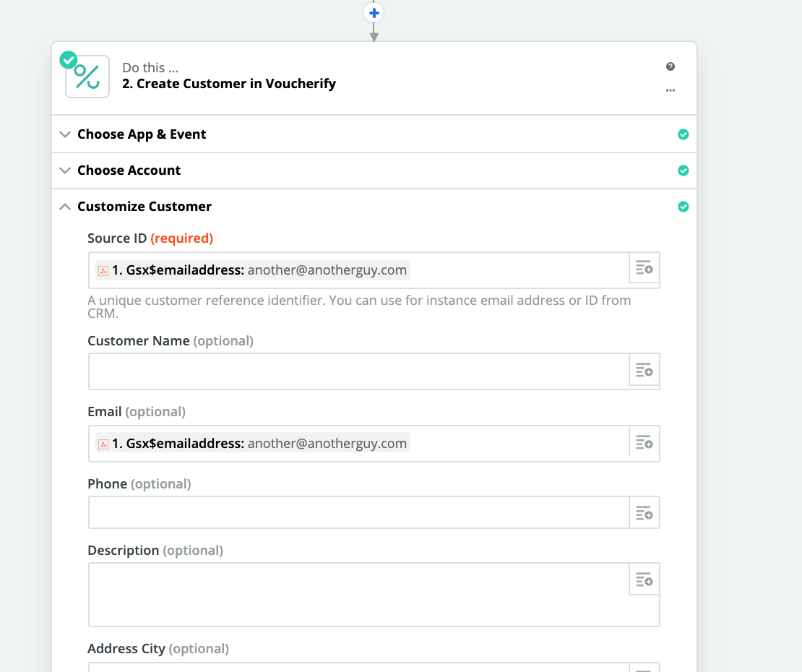The width and height of the screenshot is (802, 672).
Task: Click the Email (optional) label
Action: tap(137, 412)
